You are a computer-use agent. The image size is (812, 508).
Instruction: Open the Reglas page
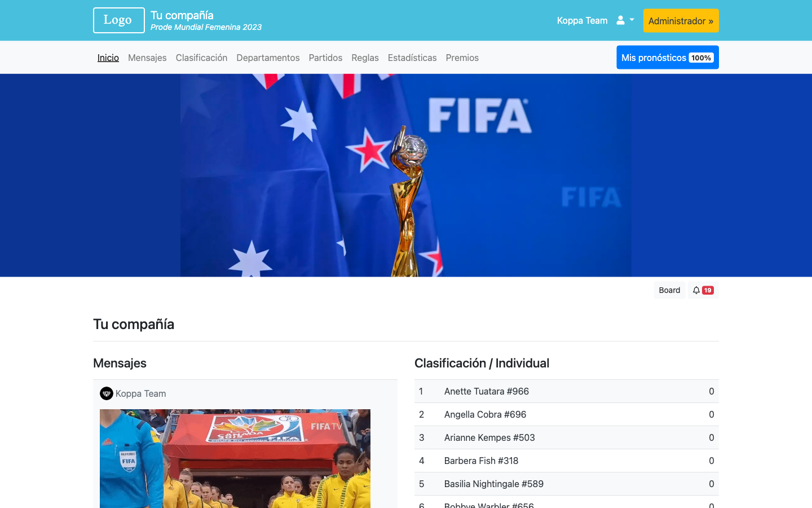365,58
